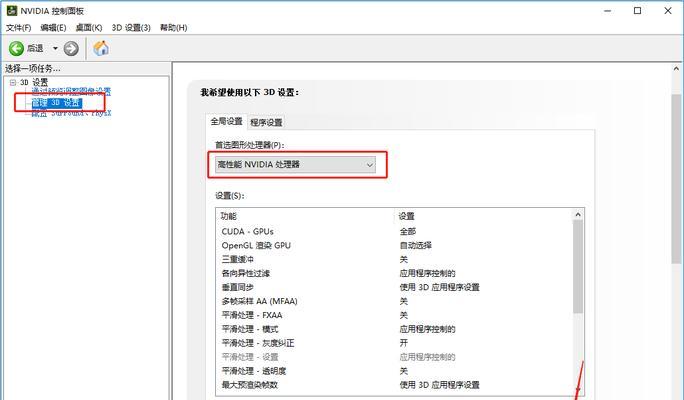Viewport: 684px width, 400px height.
Task: Select 管理 3D 设置 in task tree
Action: point(57,103)
